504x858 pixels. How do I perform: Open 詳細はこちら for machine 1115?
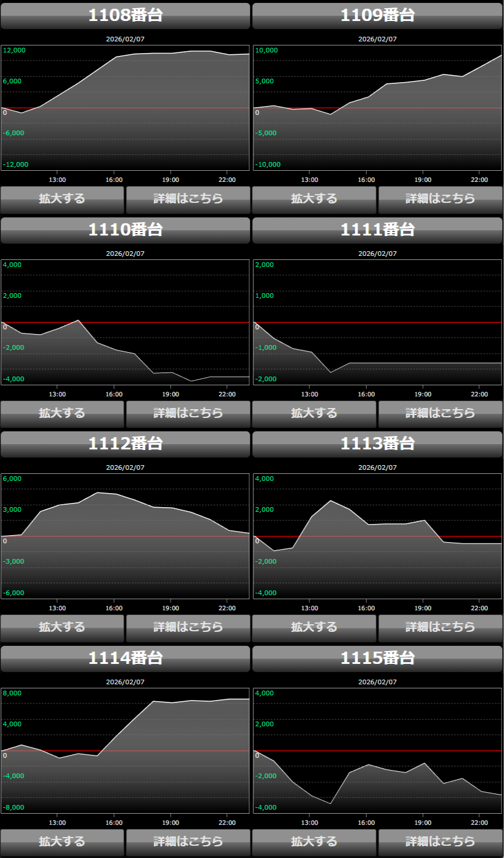click(x=440, y=842)
